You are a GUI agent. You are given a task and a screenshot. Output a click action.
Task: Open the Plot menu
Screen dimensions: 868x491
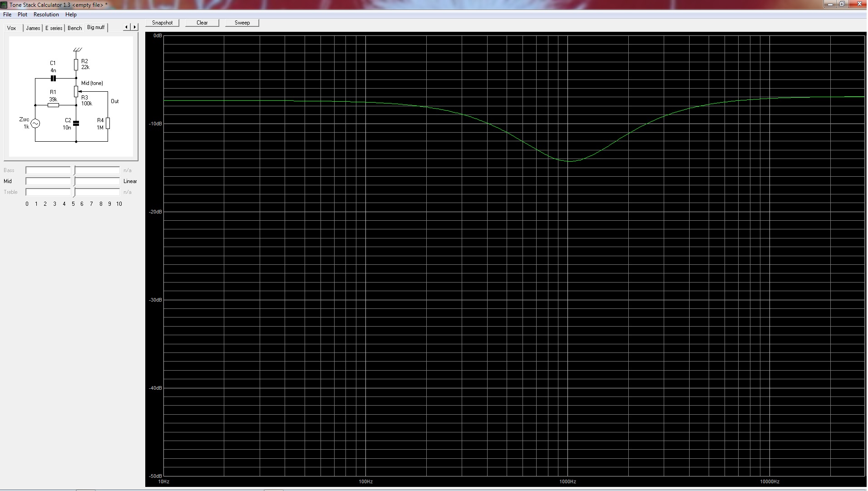(22, 15)
